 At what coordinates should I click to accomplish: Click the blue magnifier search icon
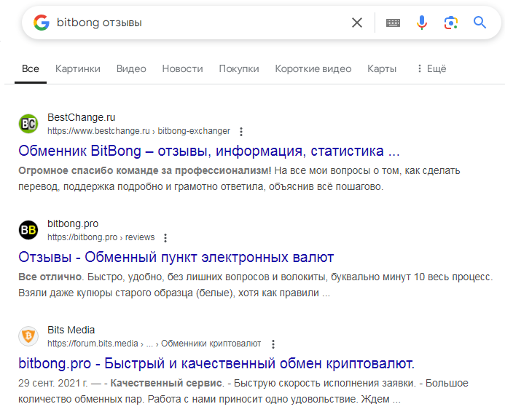click(x=479, y=23)
